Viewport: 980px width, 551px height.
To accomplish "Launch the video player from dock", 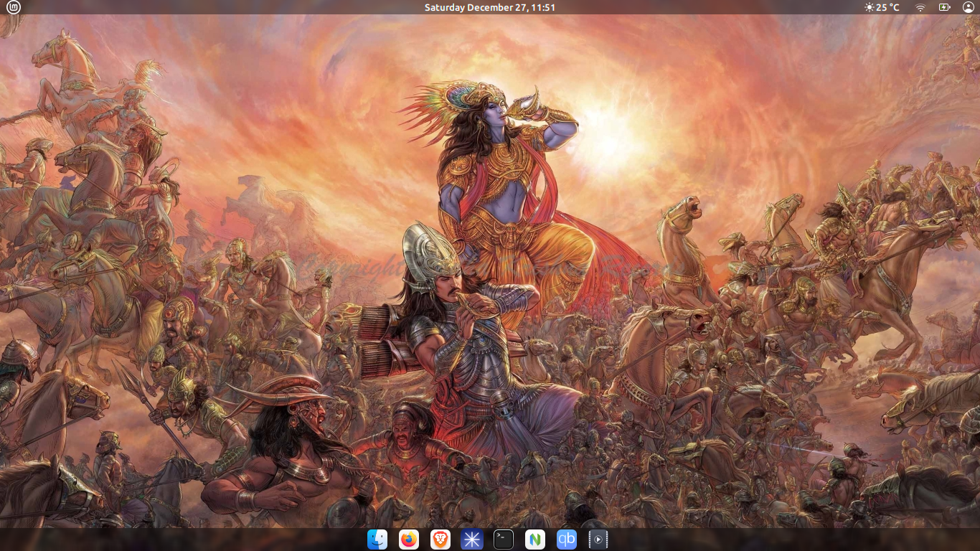I will pos(598,540).
